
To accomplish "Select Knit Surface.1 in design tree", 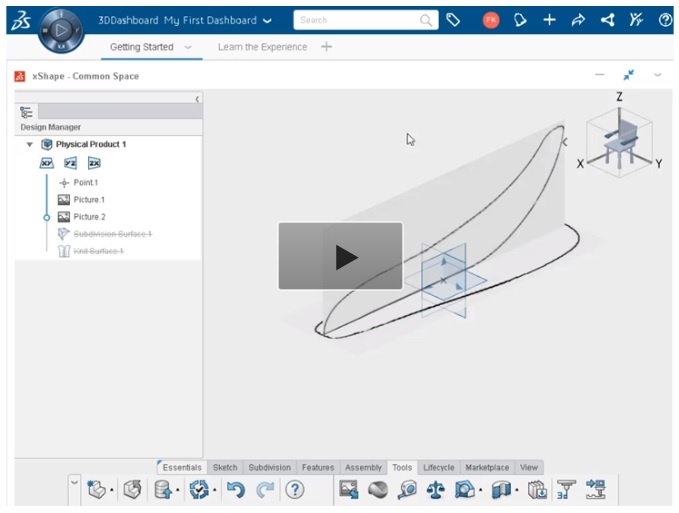I will coord(98,251).
